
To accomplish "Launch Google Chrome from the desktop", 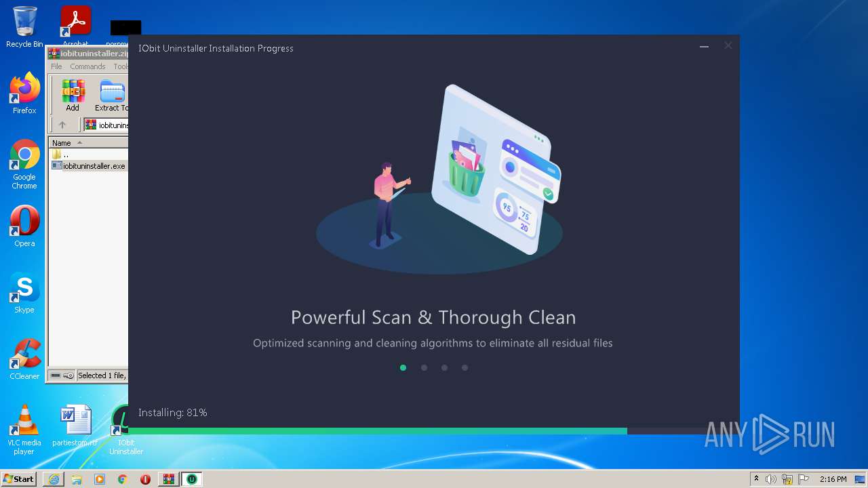I will pos(24,164).
